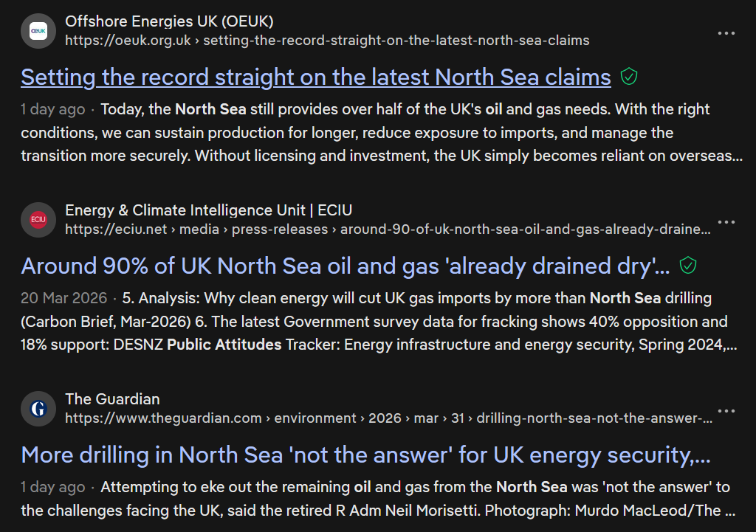The height and width of the screenshot is (532, 756).
Task: Click the eciu.net press-releases URL
Action: 388,229
